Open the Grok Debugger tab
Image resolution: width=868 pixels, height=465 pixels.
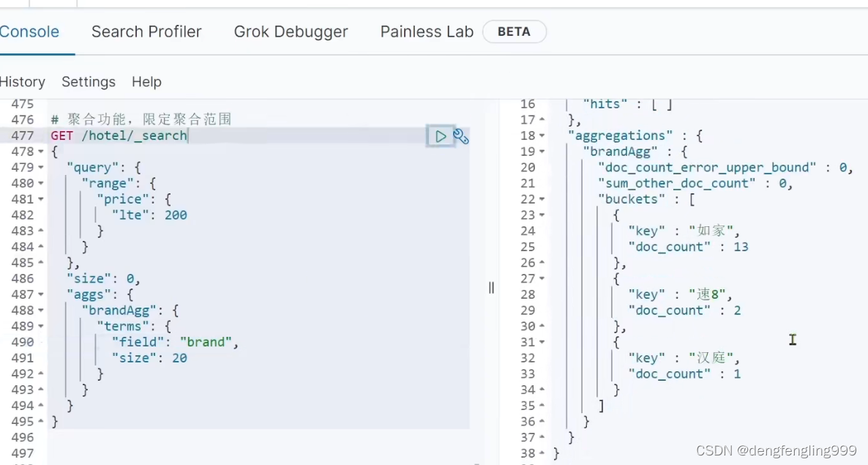[291, 32]
